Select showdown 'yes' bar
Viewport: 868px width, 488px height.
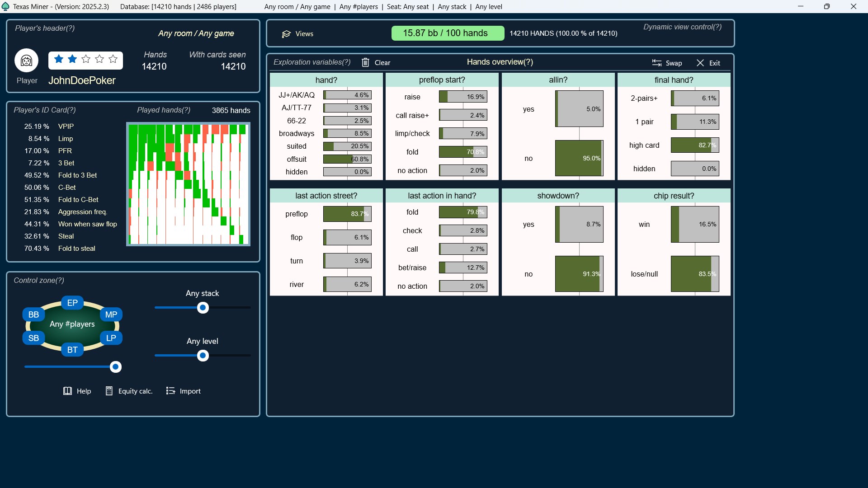click(x=579, y=225)
